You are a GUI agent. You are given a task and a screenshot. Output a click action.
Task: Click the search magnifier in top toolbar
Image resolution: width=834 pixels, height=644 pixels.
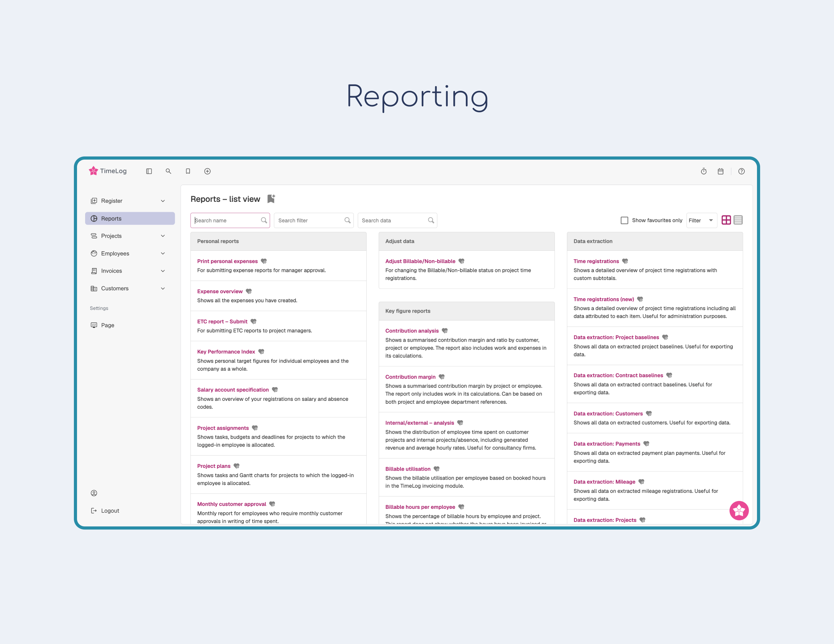pyautogui.click(x=168, y=171)
